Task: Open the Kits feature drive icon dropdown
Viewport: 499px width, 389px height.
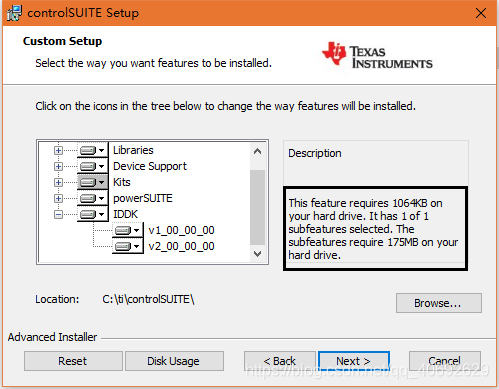Action: pyautogui.click(x=93, y=182)
